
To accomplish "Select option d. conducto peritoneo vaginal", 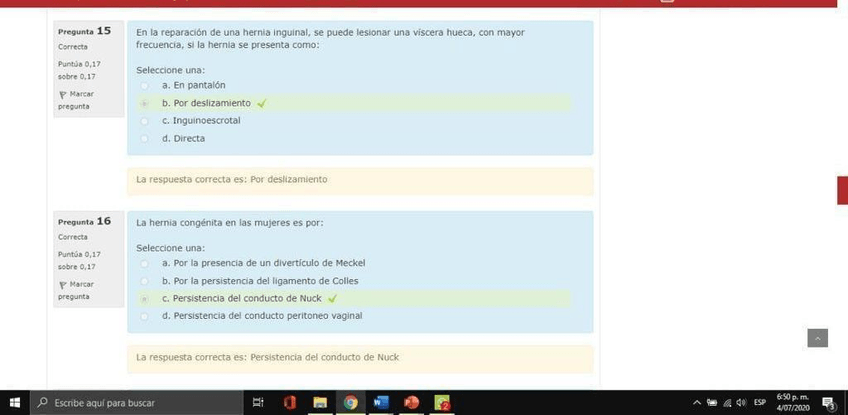I will pos(144,316).
